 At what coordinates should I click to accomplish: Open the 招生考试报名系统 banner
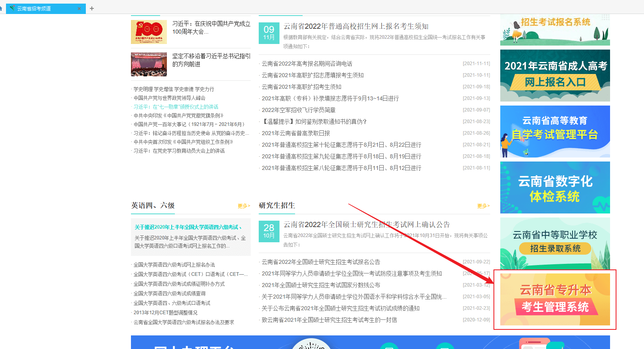click(x=555, y=30)
